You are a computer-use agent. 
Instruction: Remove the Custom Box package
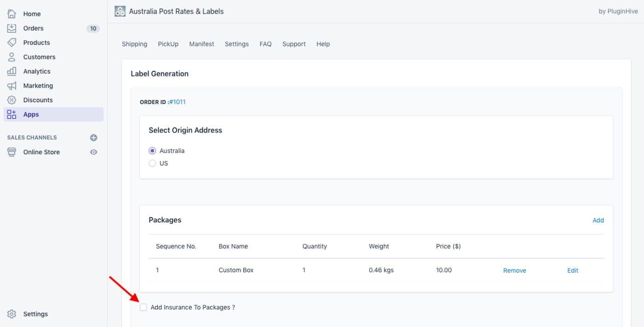[x=515, y=270]
